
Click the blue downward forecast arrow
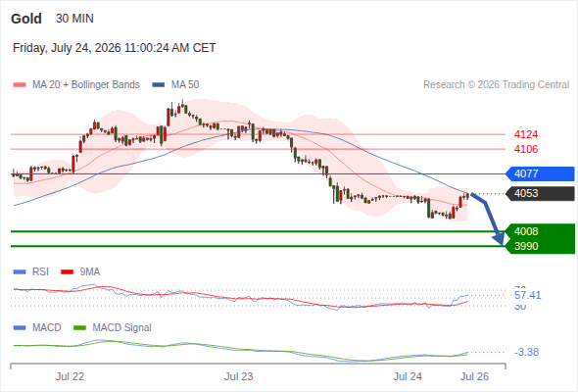(488, 219)
